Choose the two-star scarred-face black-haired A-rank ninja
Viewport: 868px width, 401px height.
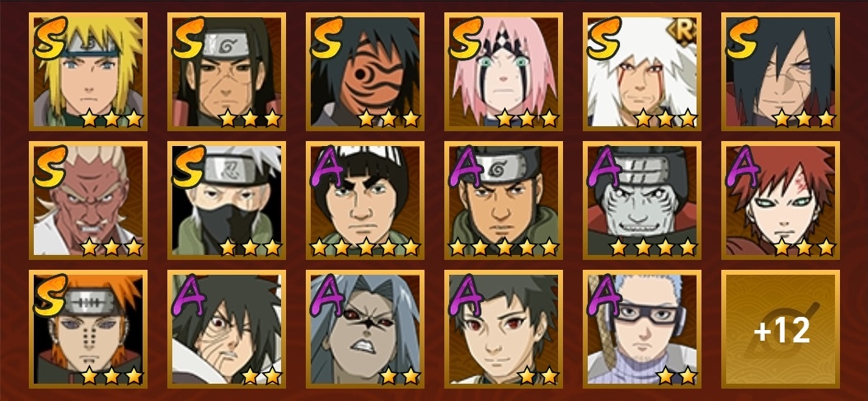227,328
